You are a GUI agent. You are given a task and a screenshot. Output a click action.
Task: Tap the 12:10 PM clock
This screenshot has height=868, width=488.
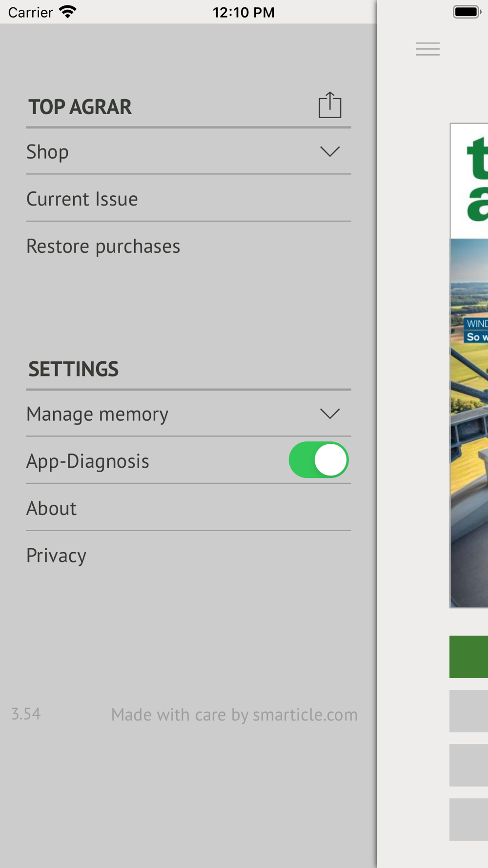pyautogui.click(x=244, y=12)
